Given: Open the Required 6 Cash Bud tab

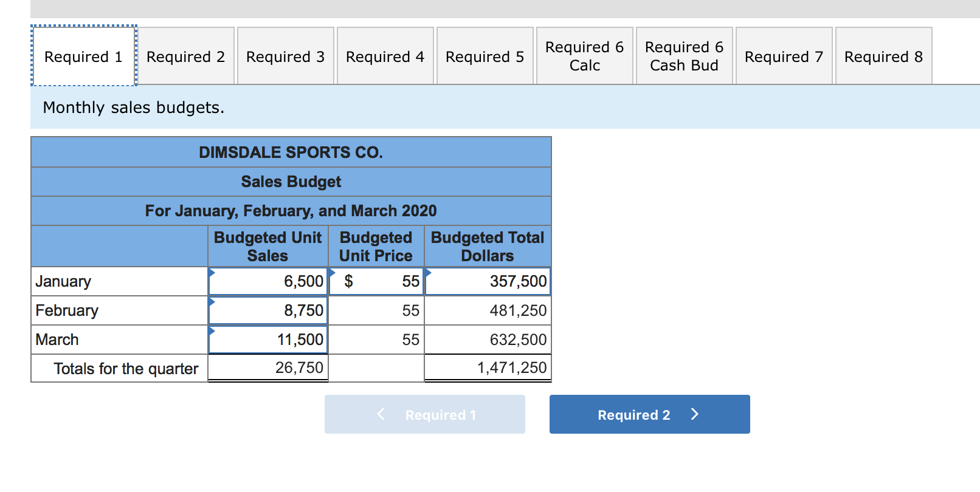Looking at the screenshot, I should point(685,56).
